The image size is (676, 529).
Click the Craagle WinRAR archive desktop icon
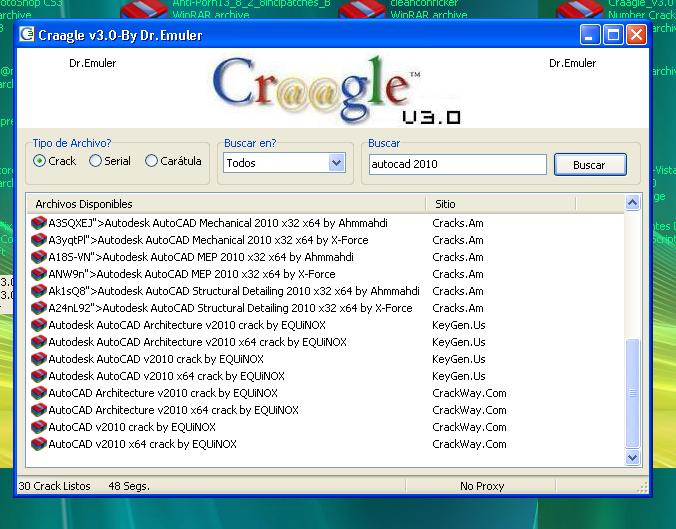(580, 9)
